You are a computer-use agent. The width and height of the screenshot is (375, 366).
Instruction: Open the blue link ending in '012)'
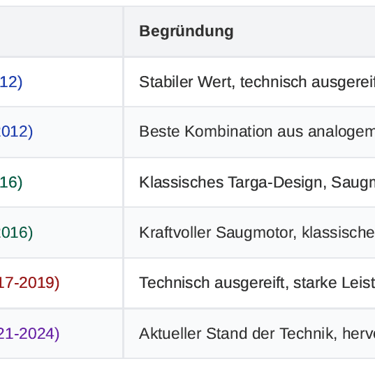[16, 132]
